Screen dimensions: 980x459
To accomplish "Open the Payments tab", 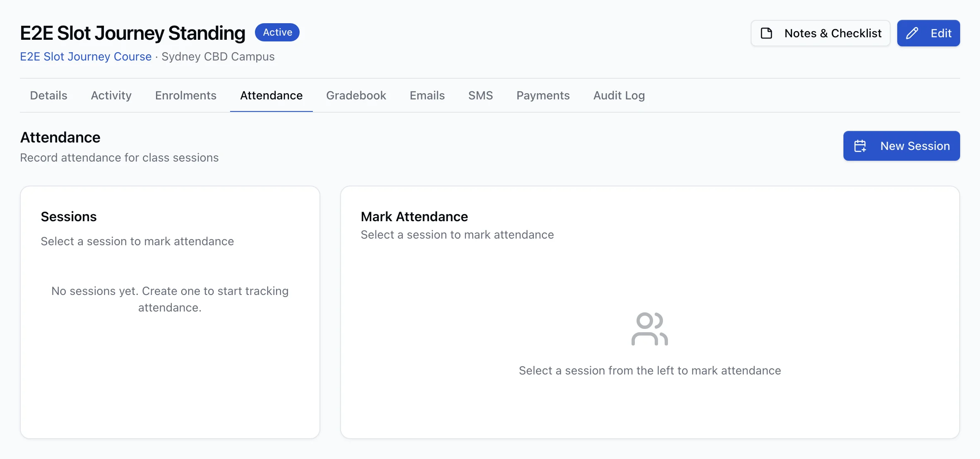I will [543, 95].
